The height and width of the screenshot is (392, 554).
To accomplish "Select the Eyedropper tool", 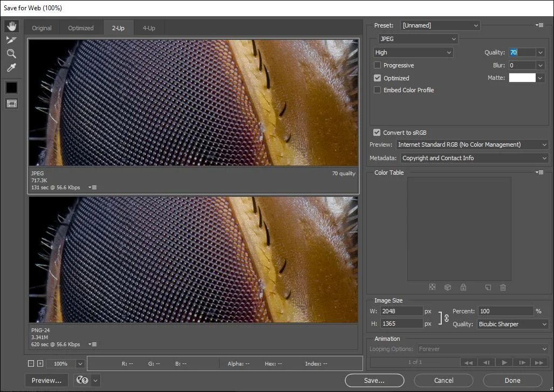I will click(x=11, y=67).
